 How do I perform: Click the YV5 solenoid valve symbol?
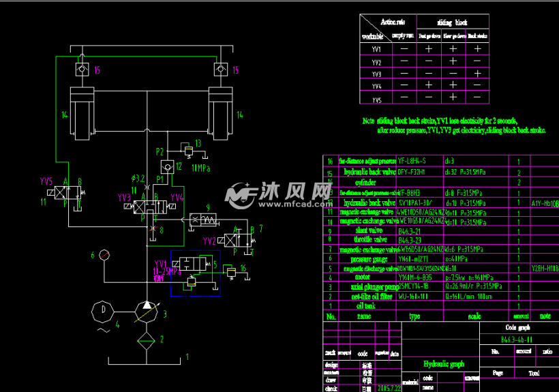(x=66, y=193)
